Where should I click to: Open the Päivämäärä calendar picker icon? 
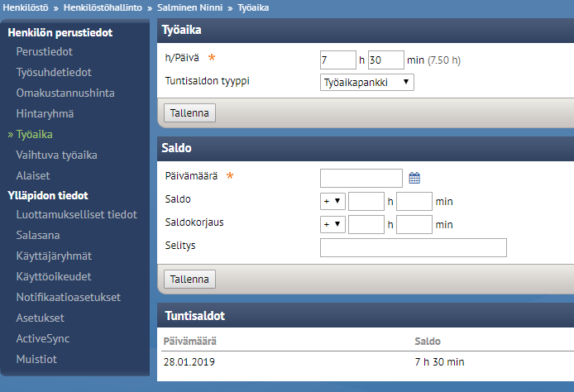pos(414,179)
